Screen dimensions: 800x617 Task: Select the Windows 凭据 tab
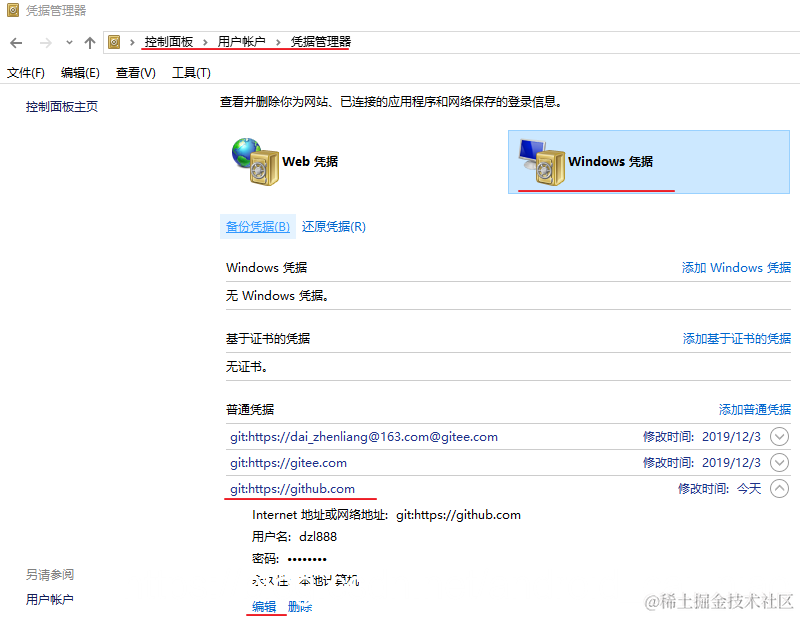[648, 162]
